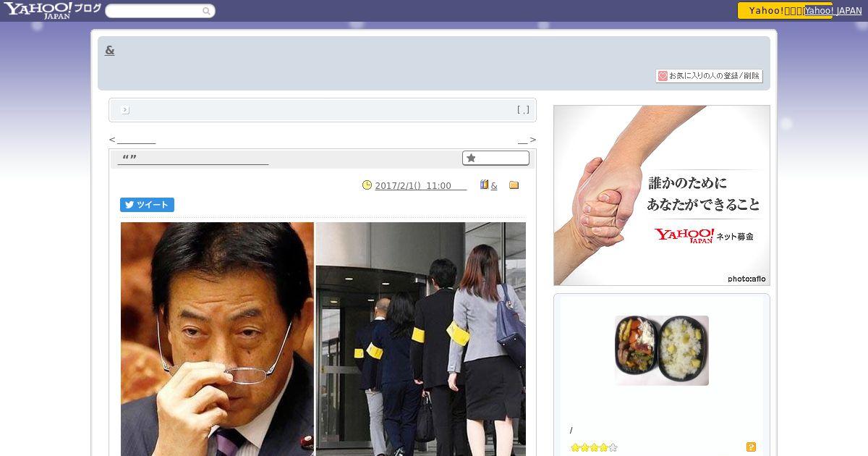Image resolution: width=868 pixels, height=456 pixels.
Task: Open the bento lunch box thumbnail
Action: (x=662, y=350)
